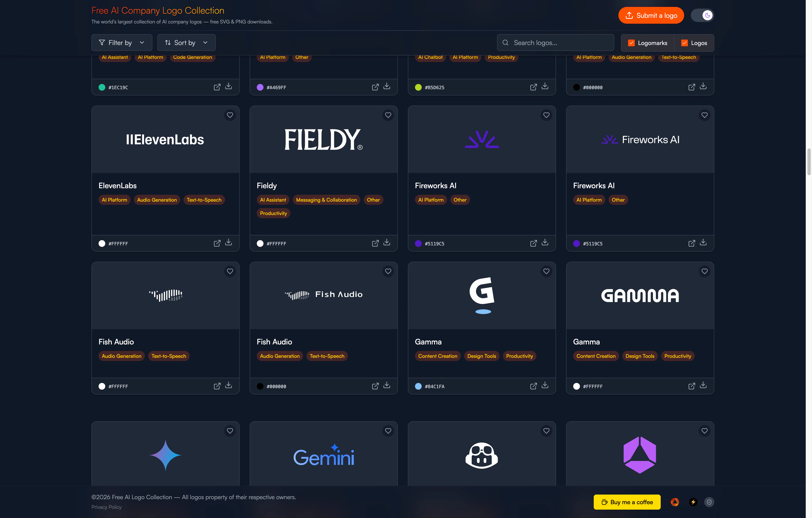Viewport: 812px width, 518px height.
Task: Select the Audio Generation tag on Fish Audio
Action: pos(121,356)
